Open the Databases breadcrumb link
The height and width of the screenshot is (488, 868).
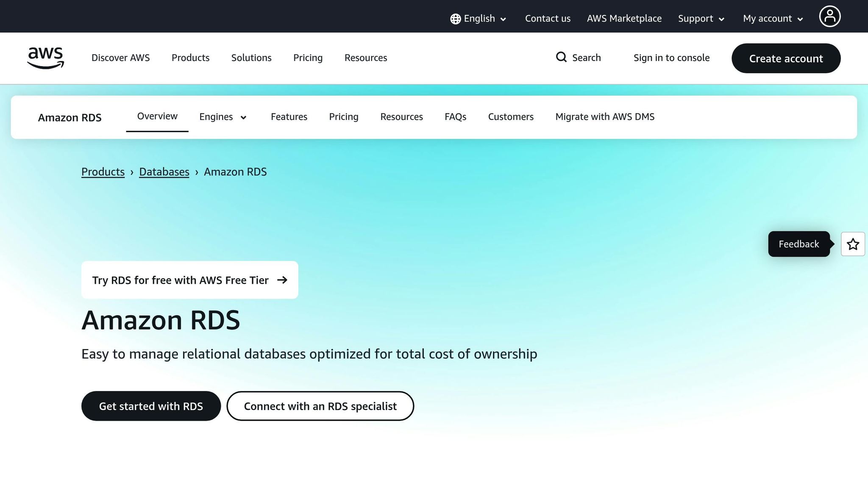(164, 172)
